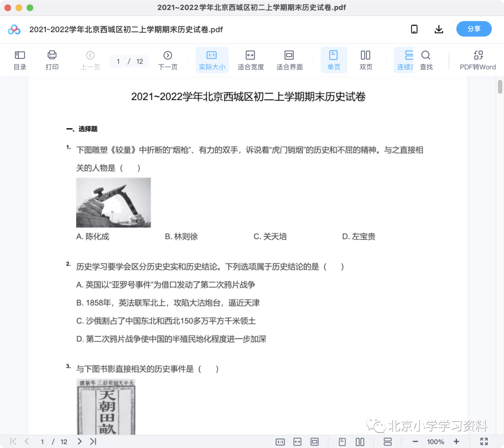Click answer option C. 关天培
Screen dimensions: 504x448
click(x=270, y=236)
